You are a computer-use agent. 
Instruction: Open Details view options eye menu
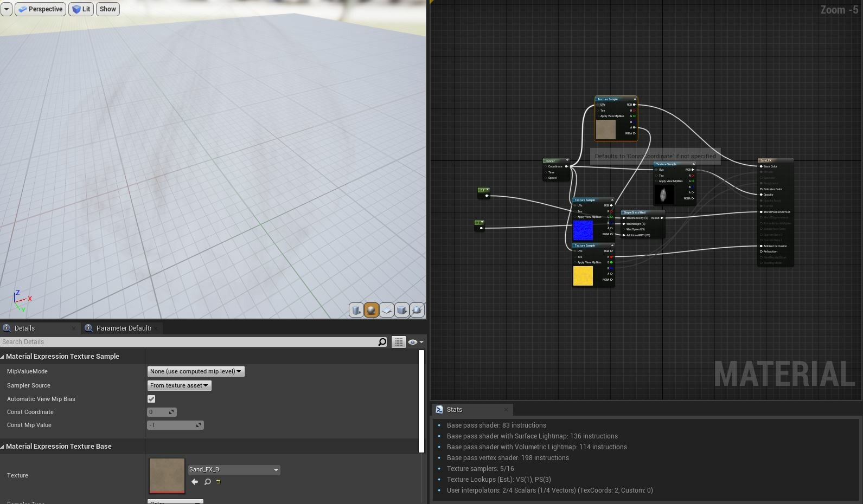click(415, 342)
